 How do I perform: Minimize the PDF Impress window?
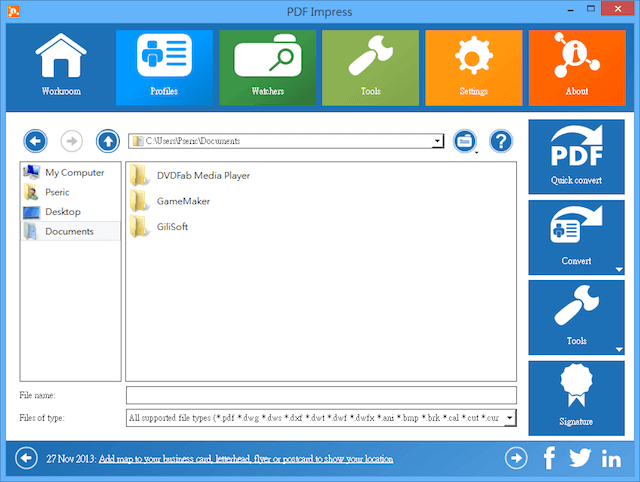(x=571, y=9)
